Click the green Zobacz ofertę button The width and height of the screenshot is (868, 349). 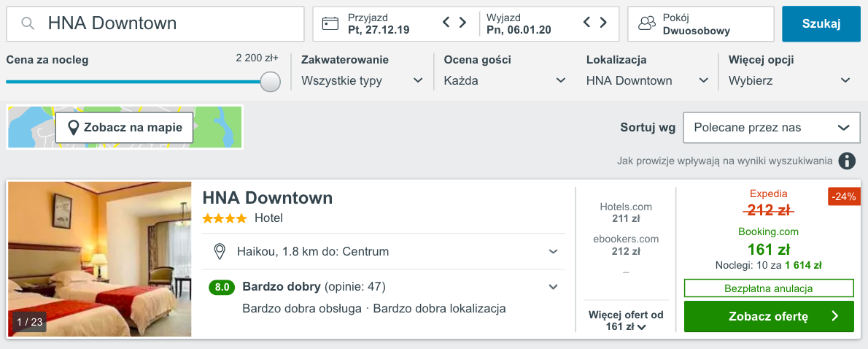pyautogui.click(x=768, y=316)
